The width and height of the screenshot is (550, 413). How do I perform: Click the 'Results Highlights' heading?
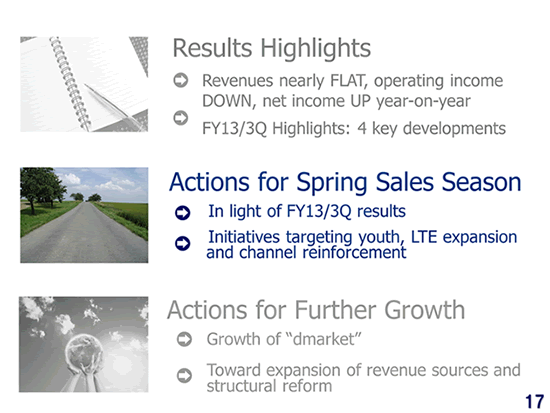pos(272,48)
